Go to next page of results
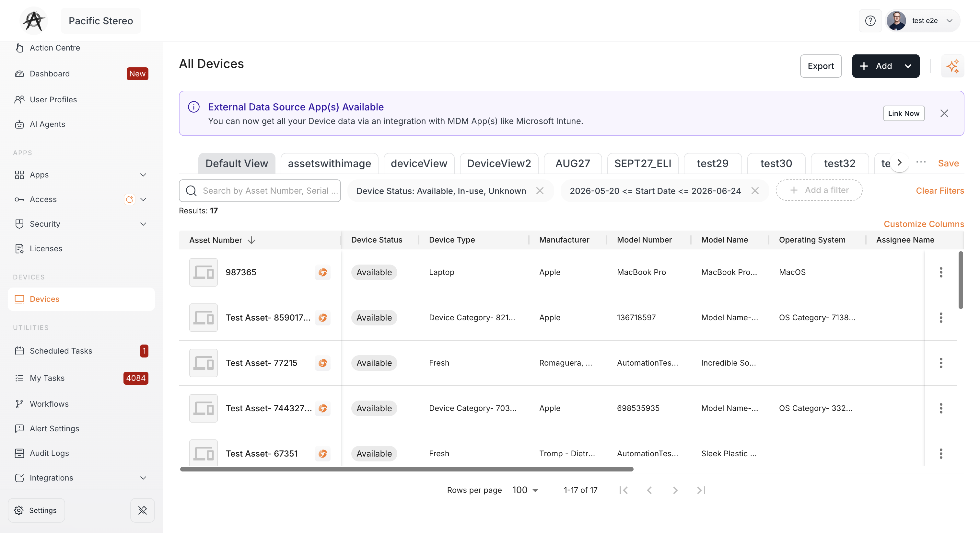The image size is (980, 533). (675, 491)
